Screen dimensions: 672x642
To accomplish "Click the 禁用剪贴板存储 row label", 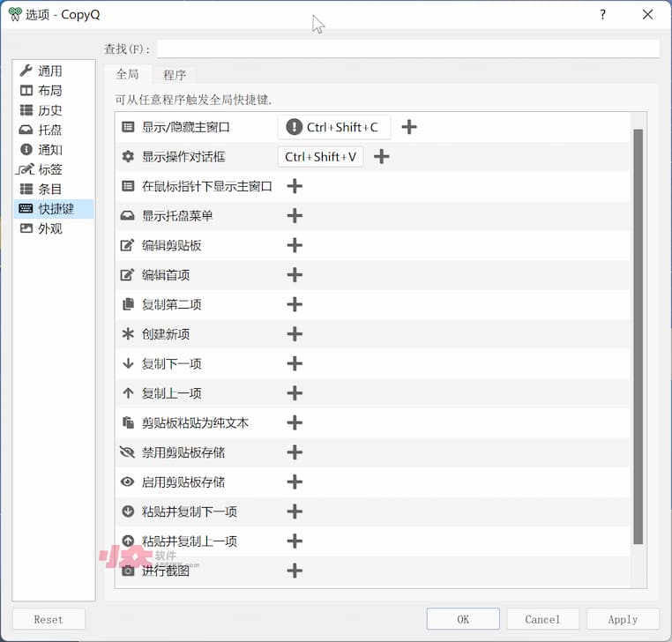I will pyautogui.click(x=183, y=452).
